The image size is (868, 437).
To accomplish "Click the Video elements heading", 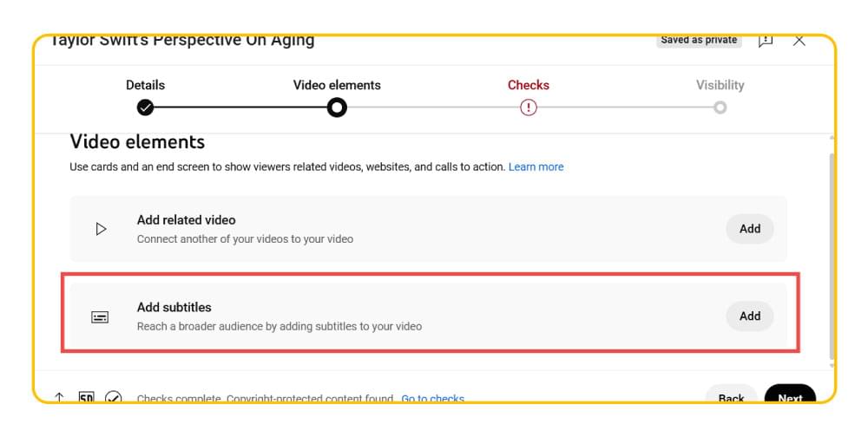I will (137, 142).
